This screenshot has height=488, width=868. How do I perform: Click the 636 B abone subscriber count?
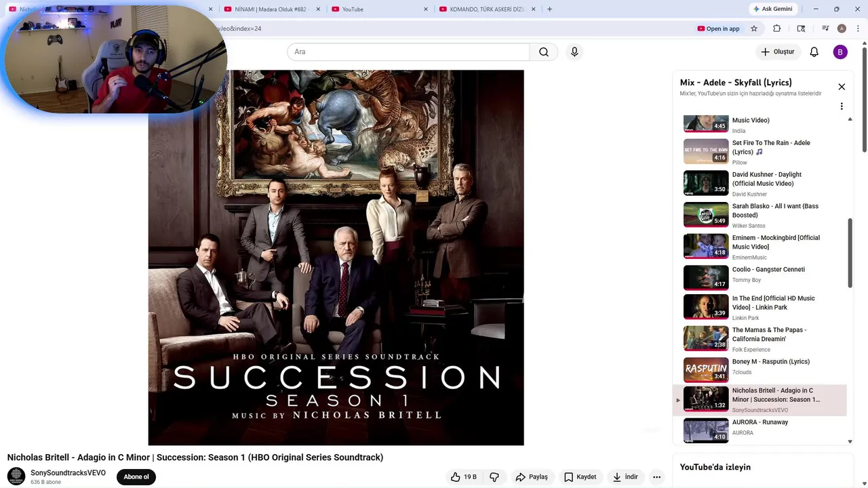(46, 483)
